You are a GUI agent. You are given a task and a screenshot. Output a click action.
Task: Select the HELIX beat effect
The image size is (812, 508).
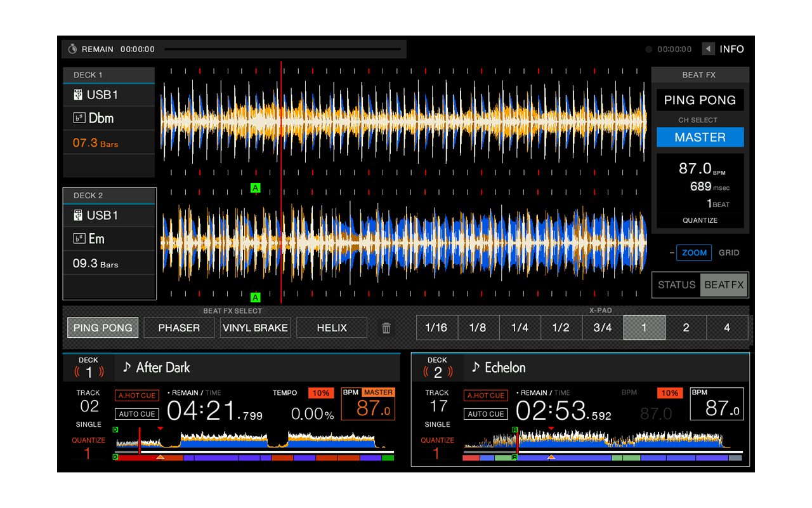pyautogui.click(x=332, y=328)
